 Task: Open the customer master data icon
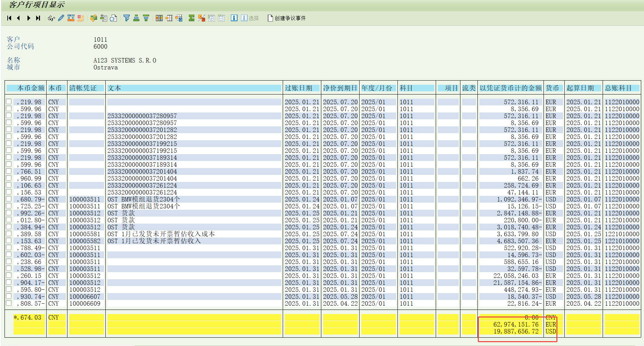tap(103, 18)
